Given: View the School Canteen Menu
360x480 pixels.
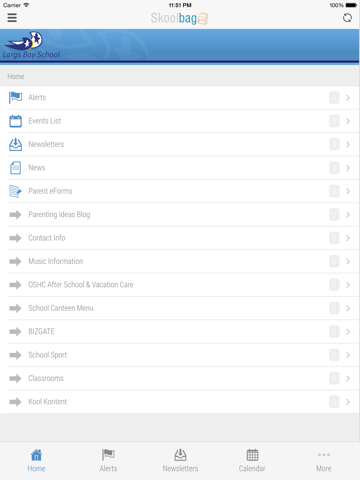Looking at the screenshot, I should point(180,308).
